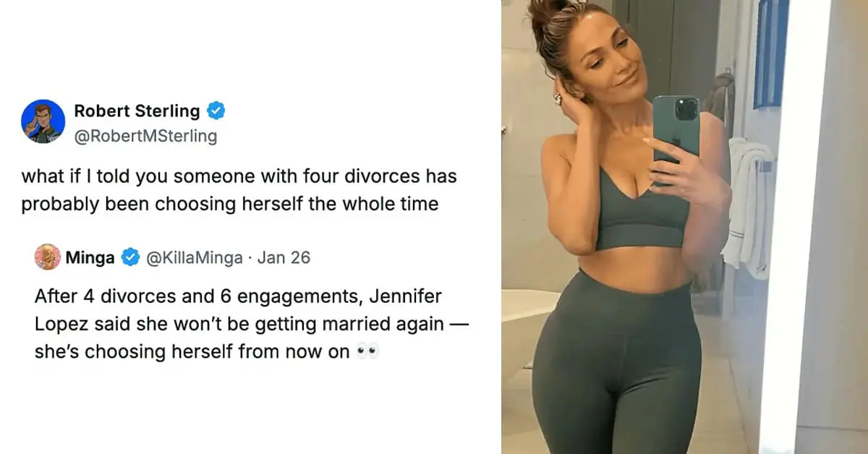This screenshot has width=868, height=454.
Task: Open Robert Sterling's profile avatar
Action: 43,121
